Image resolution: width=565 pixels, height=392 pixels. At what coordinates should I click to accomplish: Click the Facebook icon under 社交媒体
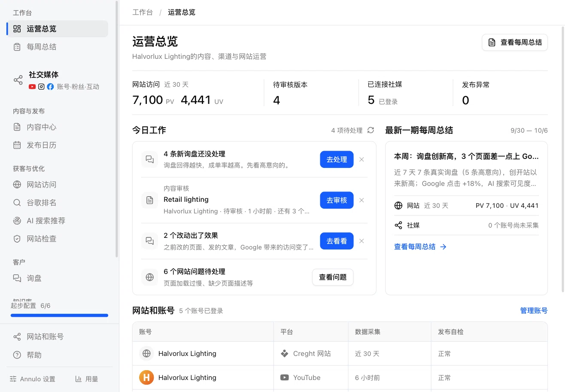(x=50, y=87)
